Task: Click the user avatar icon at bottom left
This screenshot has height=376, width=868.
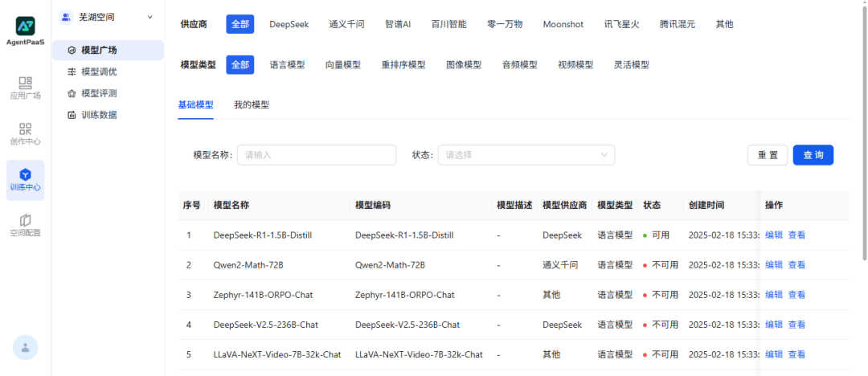Action: tap(25, 347)
